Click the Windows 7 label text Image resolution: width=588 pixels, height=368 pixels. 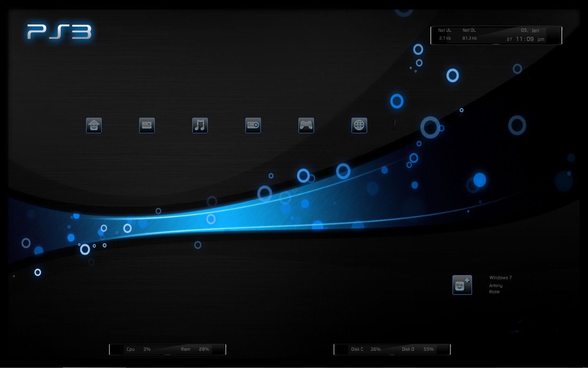pos(500,277)
